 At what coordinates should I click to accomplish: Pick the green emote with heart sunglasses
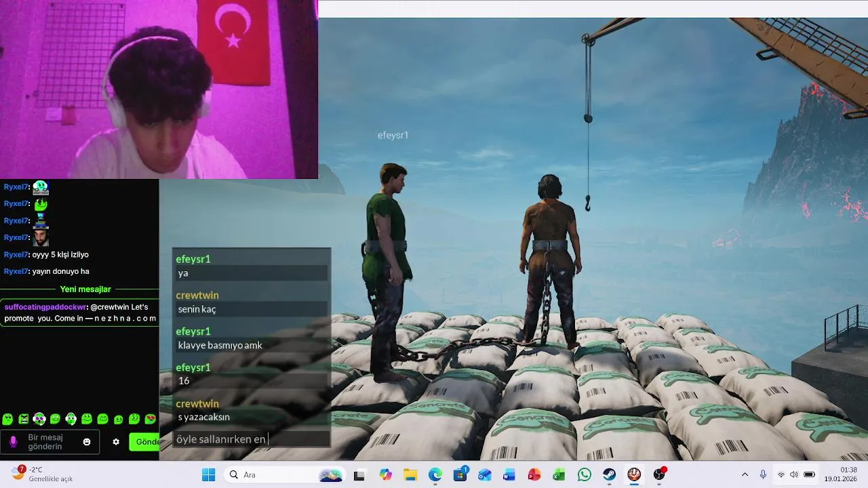coord(151,419)
